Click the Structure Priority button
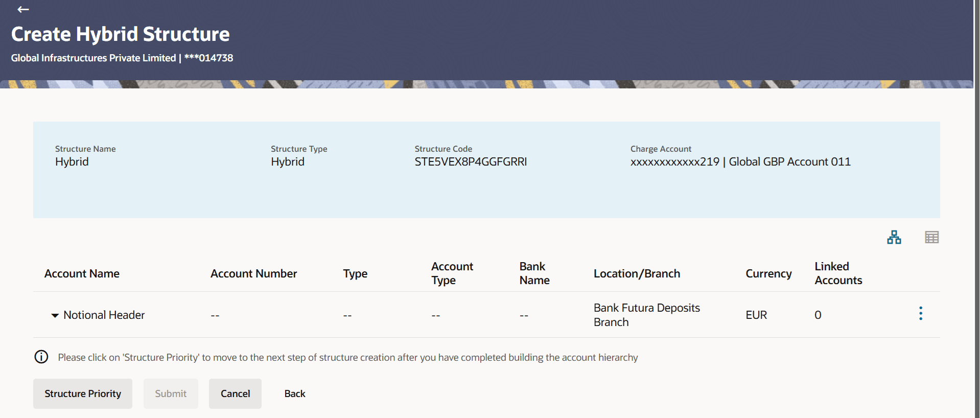 (x=83, y=393)
